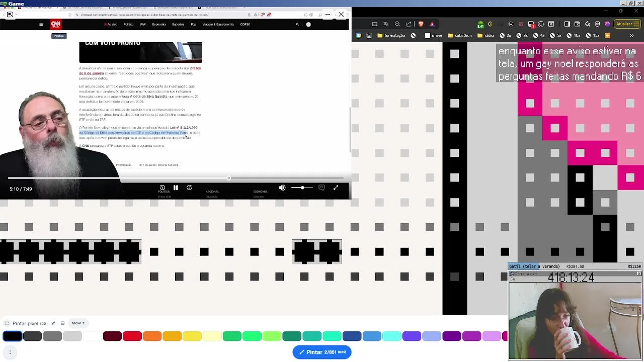Expand hidden bookmarks double-chevron
This screenshot has height=362, width=644.
click(x=632, y=36)
